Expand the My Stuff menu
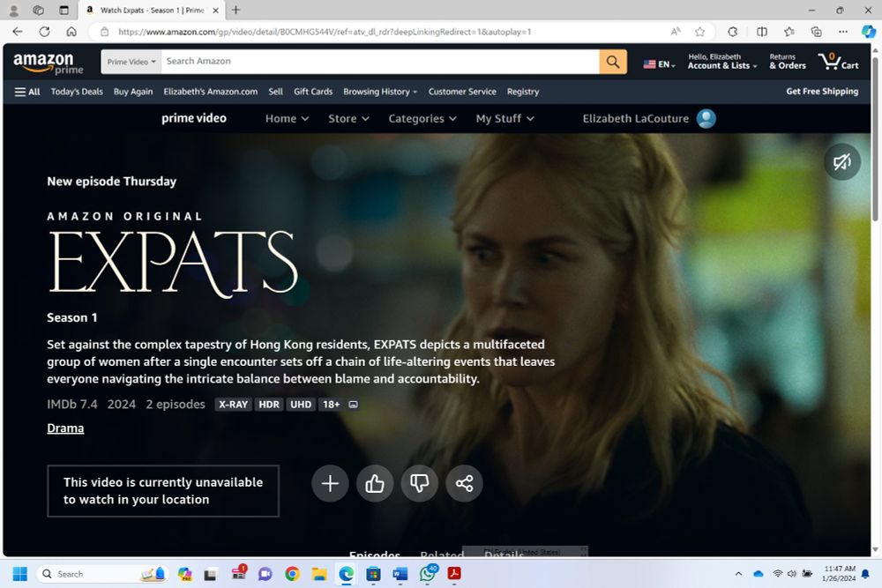 tap(505, 119)
